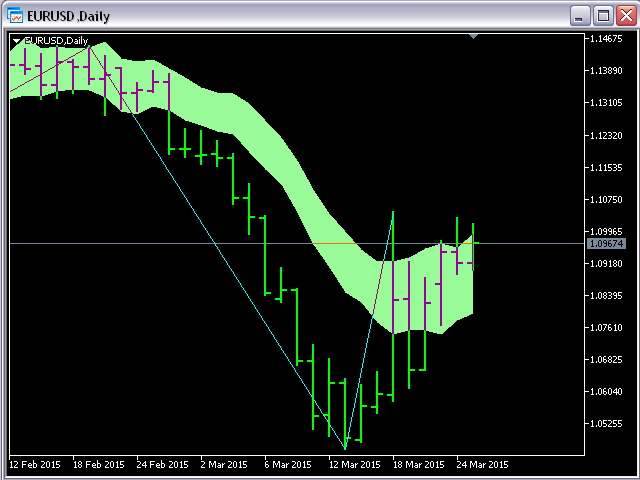Click the 1.13105 price scale label
Image resolution: width=640 pixels, height=480 pixels.
(x=607, y=103)
